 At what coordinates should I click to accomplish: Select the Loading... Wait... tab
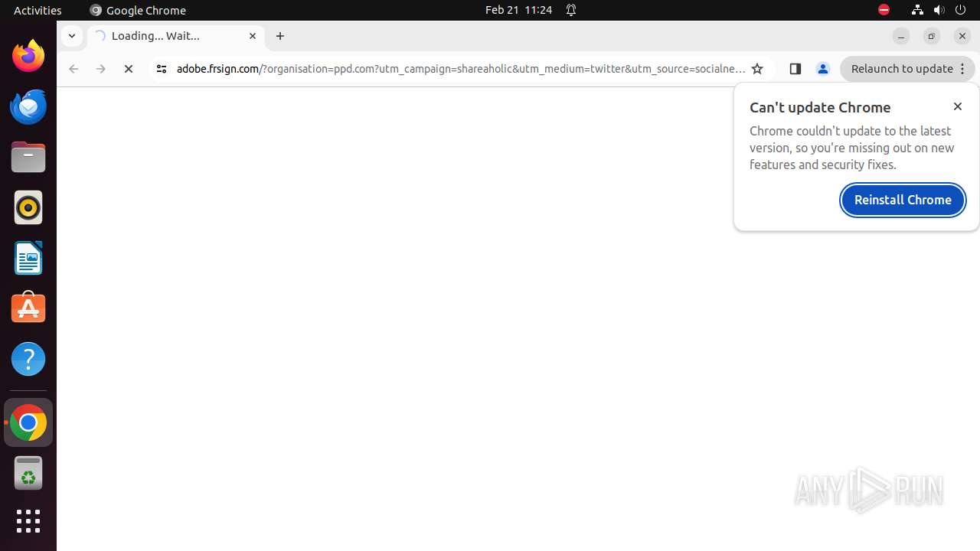pos(176,36)
